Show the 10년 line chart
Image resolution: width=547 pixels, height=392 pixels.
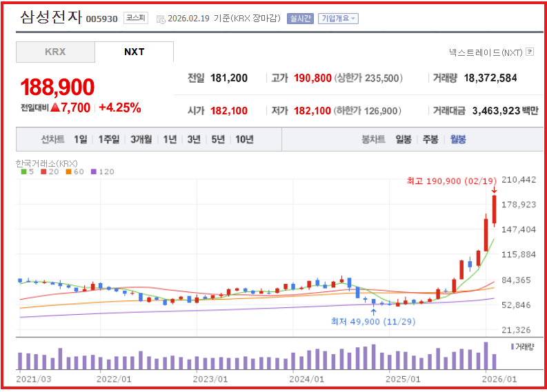[x=244, y=139]
